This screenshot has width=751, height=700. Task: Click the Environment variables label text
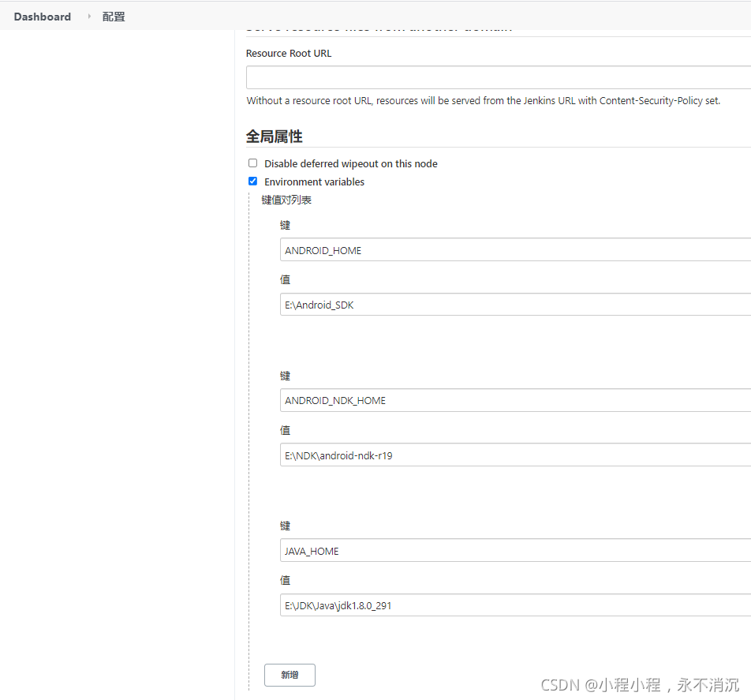pos(314,182)
